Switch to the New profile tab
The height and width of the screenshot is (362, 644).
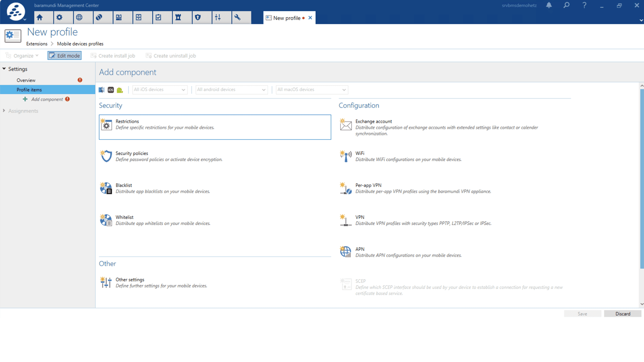[286, 18]
